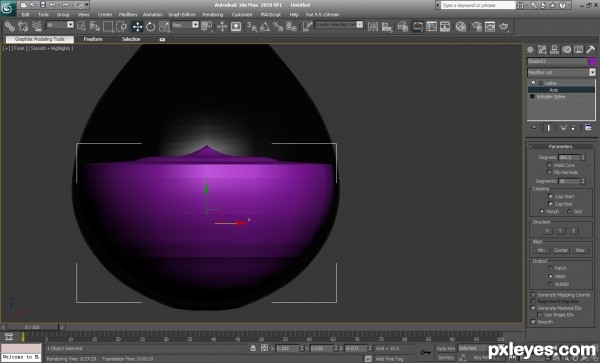This screenshot has width=600, height=363.
Task: Activate the Select and Scale tool
Action: [164, 26]
